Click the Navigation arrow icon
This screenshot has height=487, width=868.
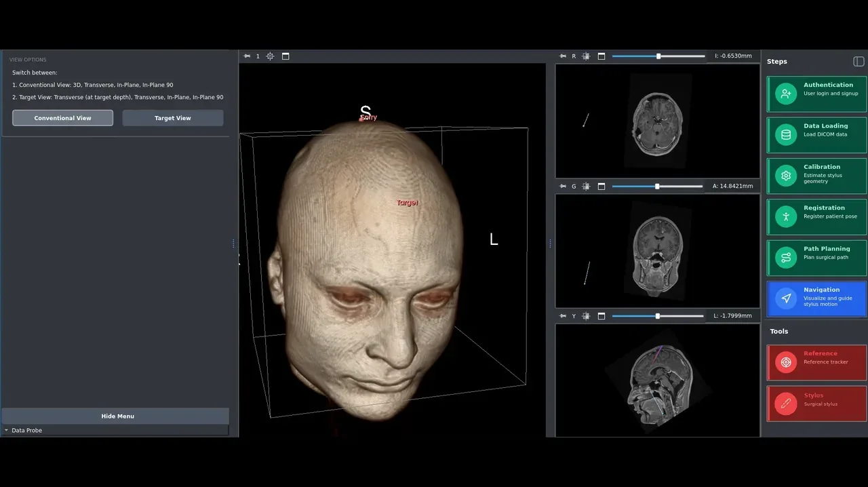[x=786, y=298]
